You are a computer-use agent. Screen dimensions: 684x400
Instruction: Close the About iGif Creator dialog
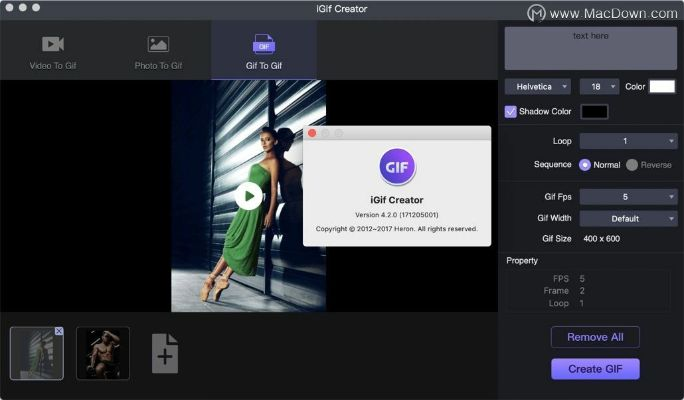(x=312, y=133)
